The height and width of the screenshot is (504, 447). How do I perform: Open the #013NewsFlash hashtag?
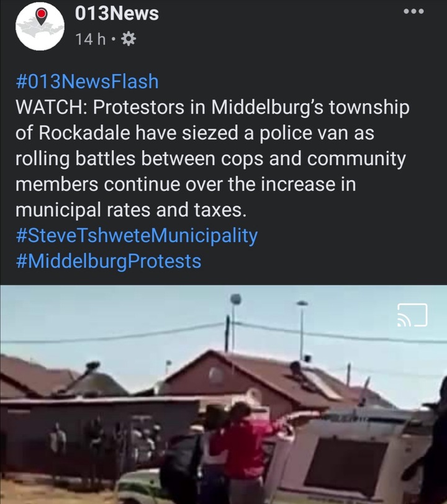click(87, 81)
